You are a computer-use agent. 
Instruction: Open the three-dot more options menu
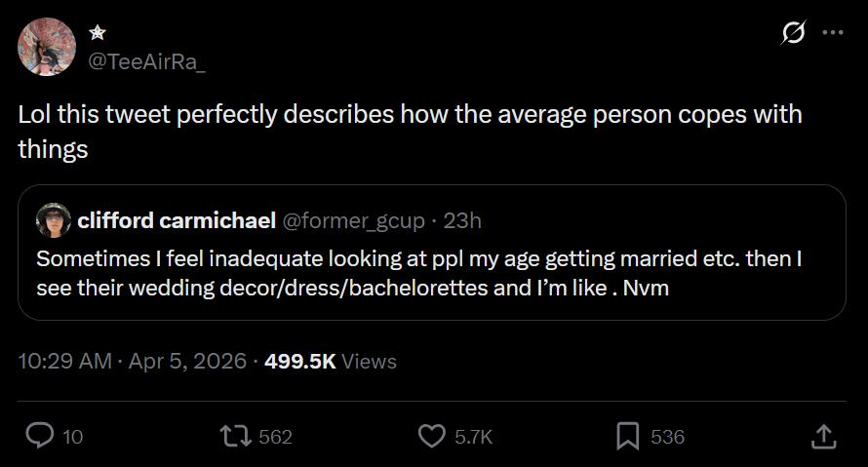(832, 33)
